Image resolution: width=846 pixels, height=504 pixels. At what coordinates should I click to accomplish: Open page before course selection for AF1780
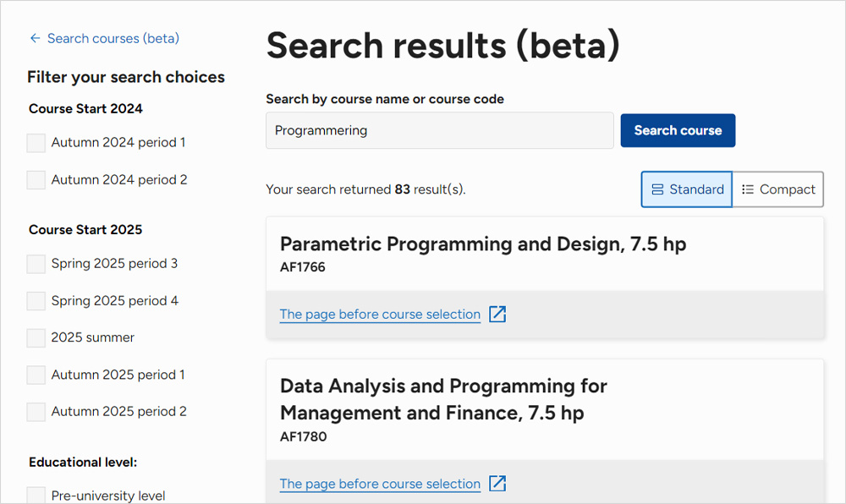tap(380, 484)
